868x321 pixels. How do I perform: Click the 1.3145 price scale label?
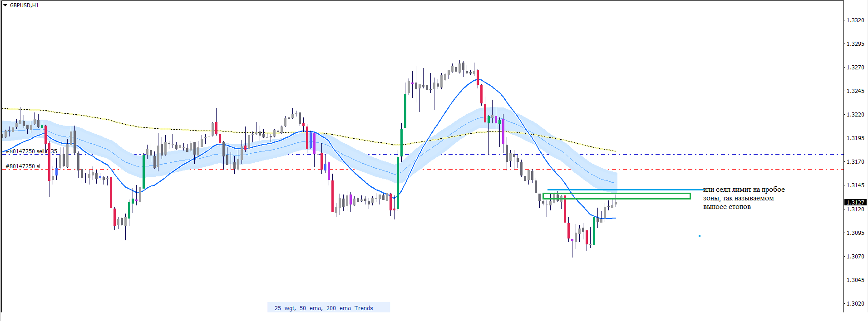pos(855,185)
